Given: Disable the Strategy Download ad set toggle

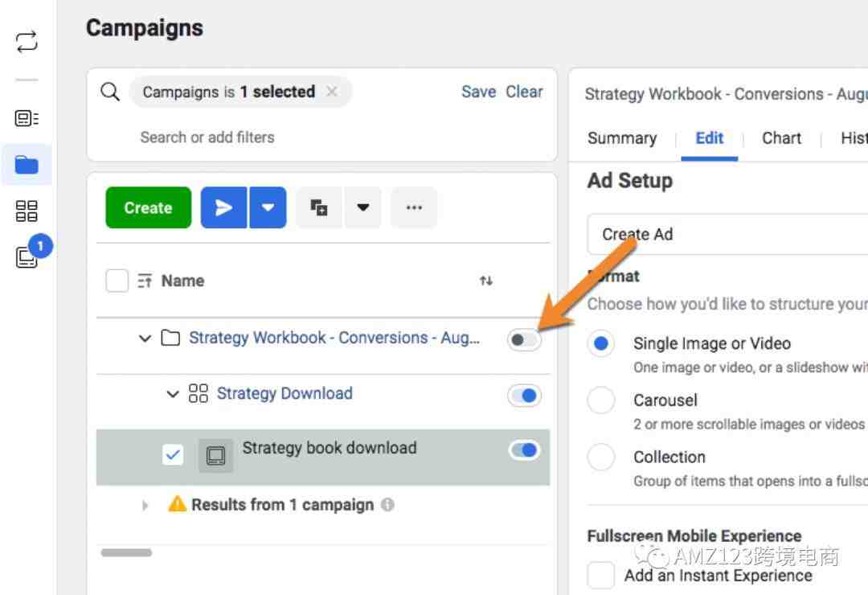Looking at the screenshot, I should coord(524,395).
